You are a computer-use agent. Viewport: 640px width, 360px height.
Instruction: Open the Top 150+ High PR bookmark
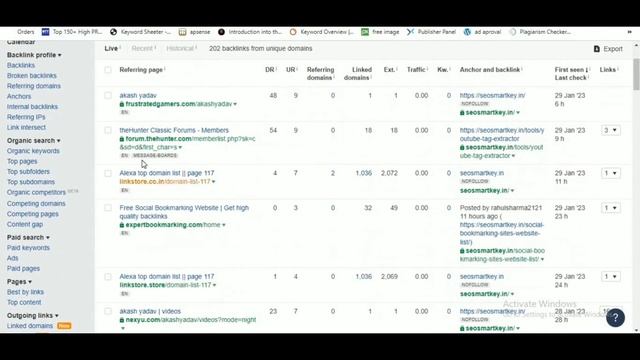click(72, 32)
